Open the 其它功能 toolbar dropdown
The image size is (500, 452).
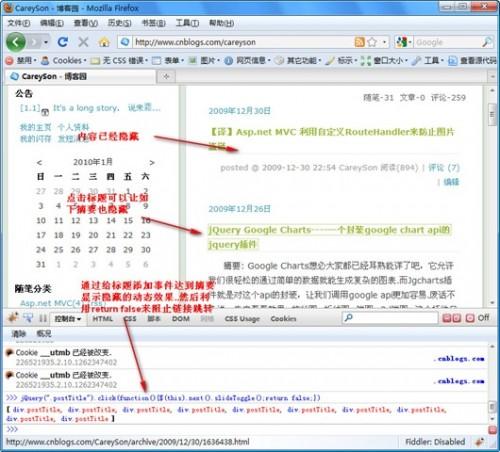(x=298, y=61)
